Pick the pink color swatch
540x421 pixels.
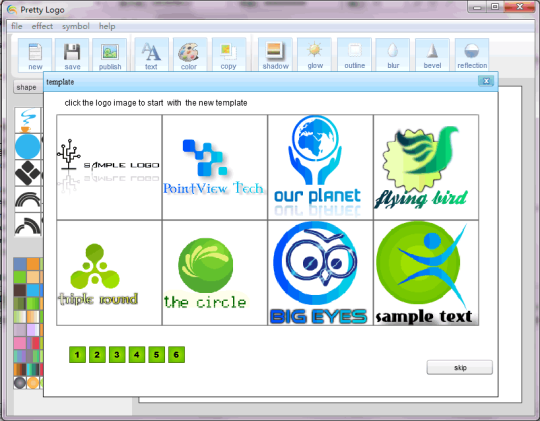pos(20,343)
